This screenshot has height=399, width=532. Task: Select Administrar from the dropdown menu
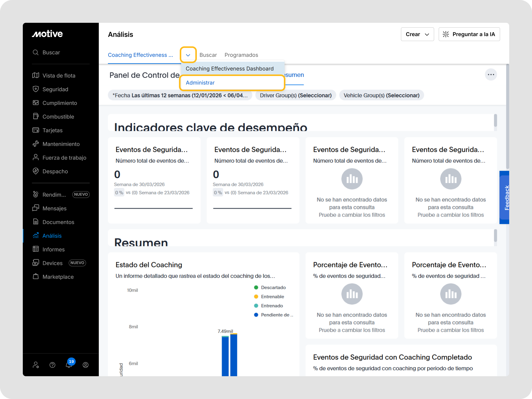click(x=200, y=83)
